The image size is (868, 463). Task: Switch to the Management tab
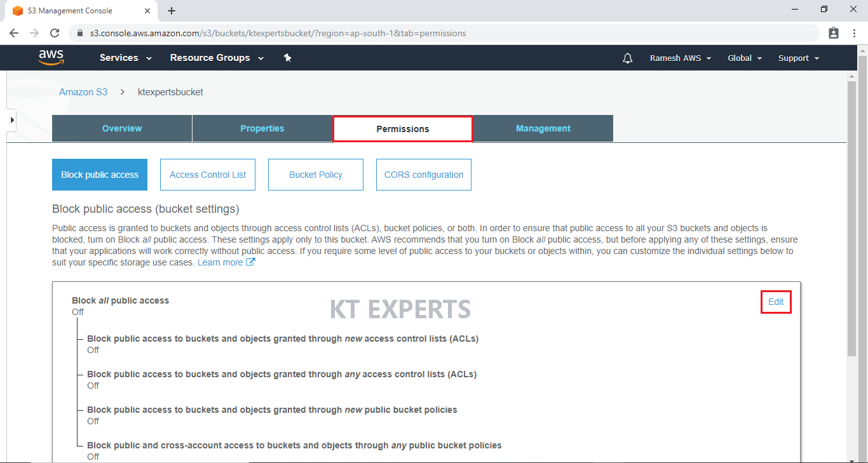click(x=543, y=128)
